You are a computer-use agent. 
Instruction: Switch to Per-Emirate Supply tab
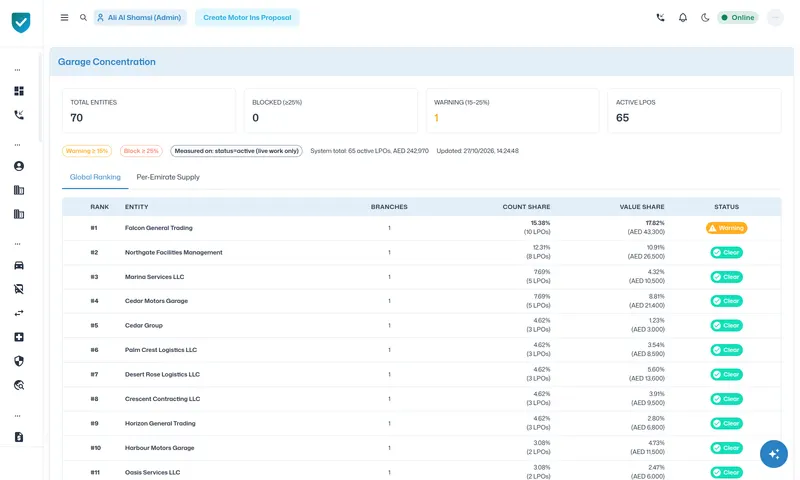168,177
